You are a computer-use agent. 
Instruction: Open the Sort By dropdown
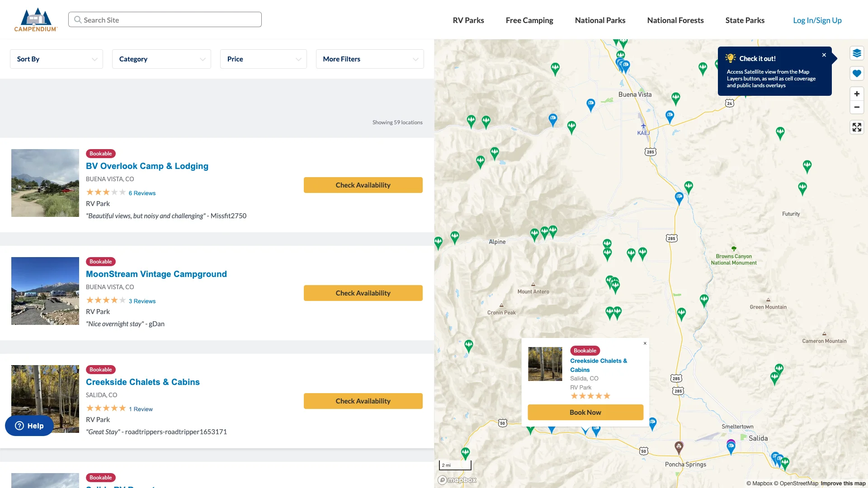(x=56, y=59)
